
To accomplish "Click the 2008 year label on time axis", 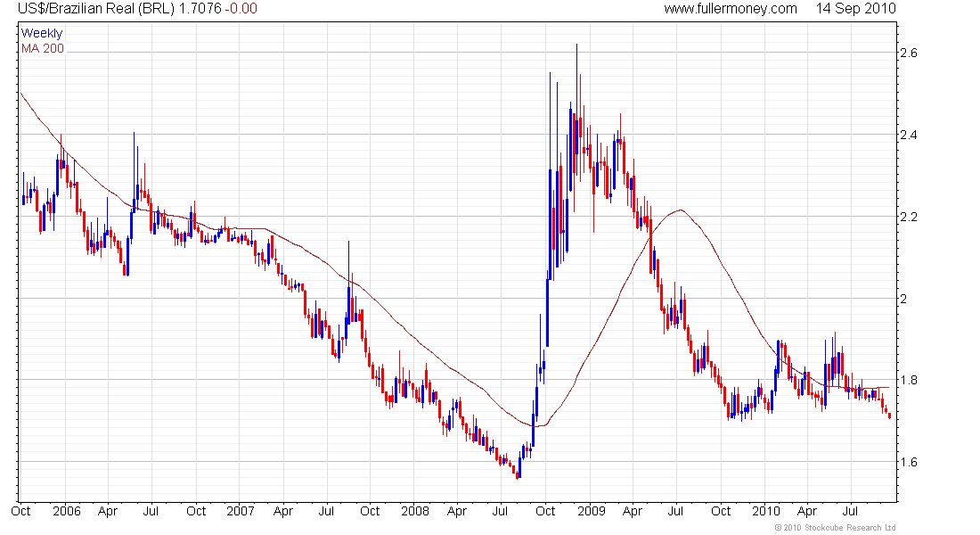I will coord(415,511).
